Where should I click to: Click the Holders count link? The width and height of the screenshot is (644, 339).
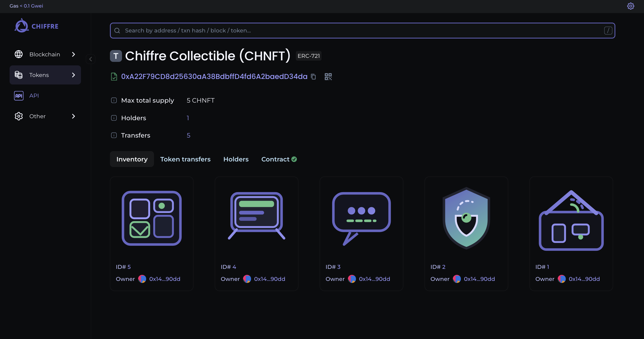point(188,118)
